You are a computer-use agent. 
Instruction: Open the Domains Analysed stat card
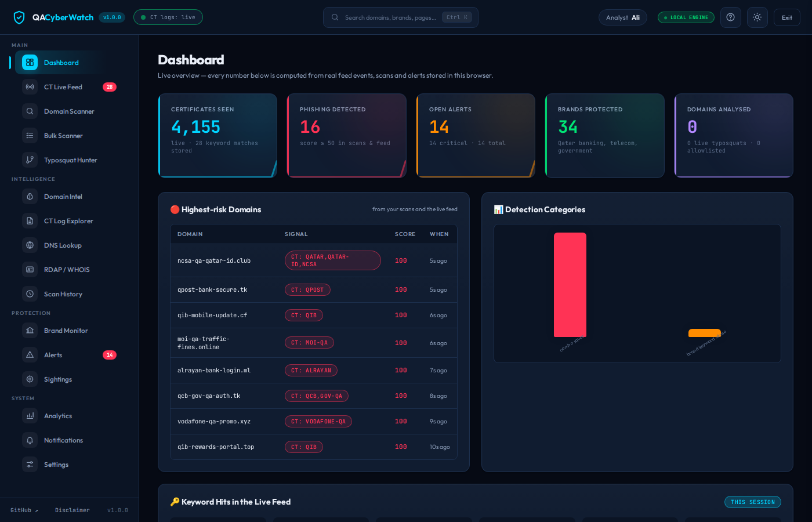click(734, 136)
